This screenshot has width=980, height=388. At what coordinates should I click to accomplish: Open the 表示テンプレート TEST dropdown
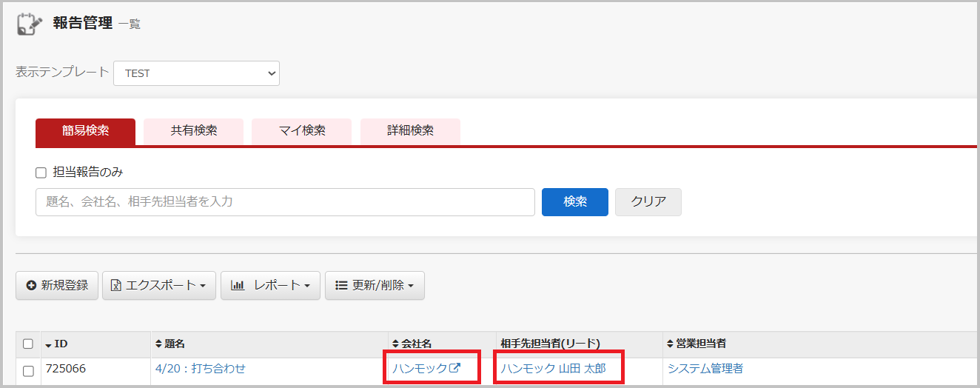coord(196,73)
